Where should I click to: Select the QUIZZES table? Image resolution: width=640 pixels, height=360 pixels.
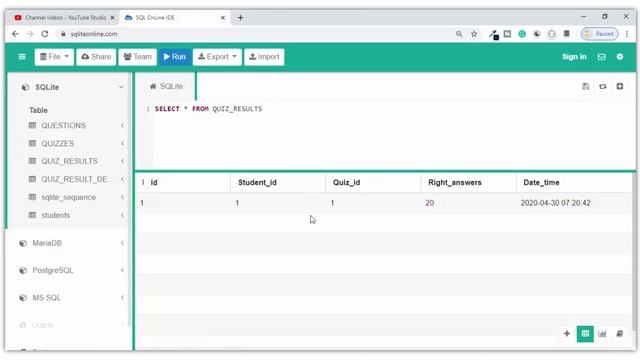58,143
